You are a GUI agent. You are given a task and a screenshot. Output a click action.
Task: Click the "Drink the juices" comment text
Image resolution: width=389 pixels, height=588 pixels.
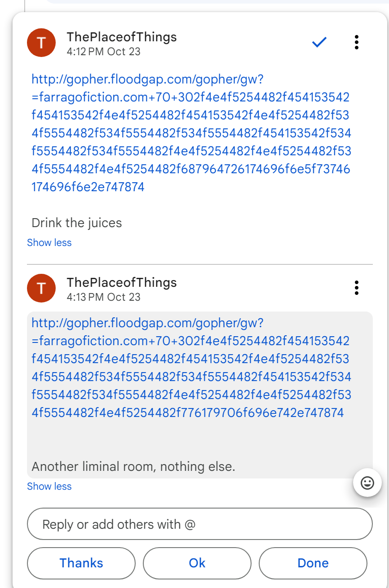77,223
